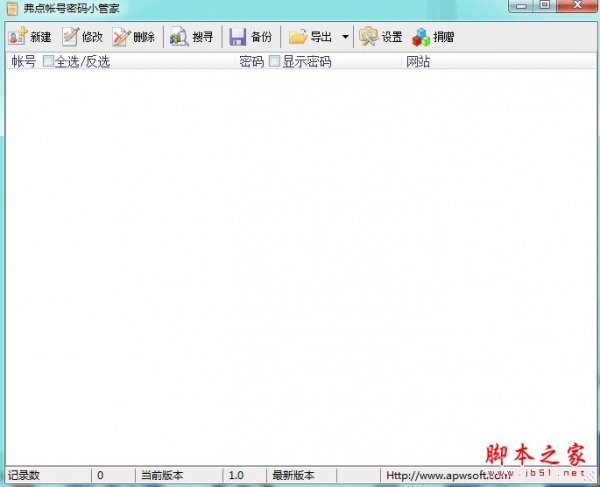Click the 备份 (Backup) floppy disk icon
The height and width of the screenshot is (487, 600).
(238, 37)
